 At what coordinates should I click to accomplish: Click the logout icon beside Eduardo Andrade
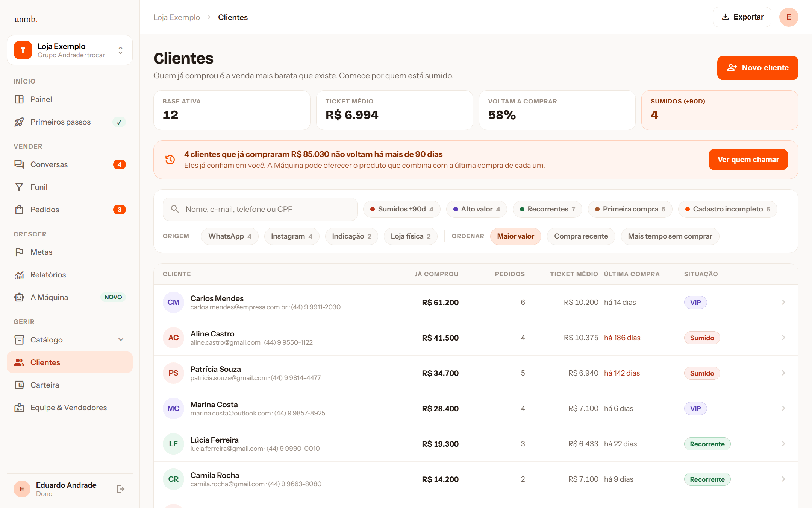click(x=121, y=489)
